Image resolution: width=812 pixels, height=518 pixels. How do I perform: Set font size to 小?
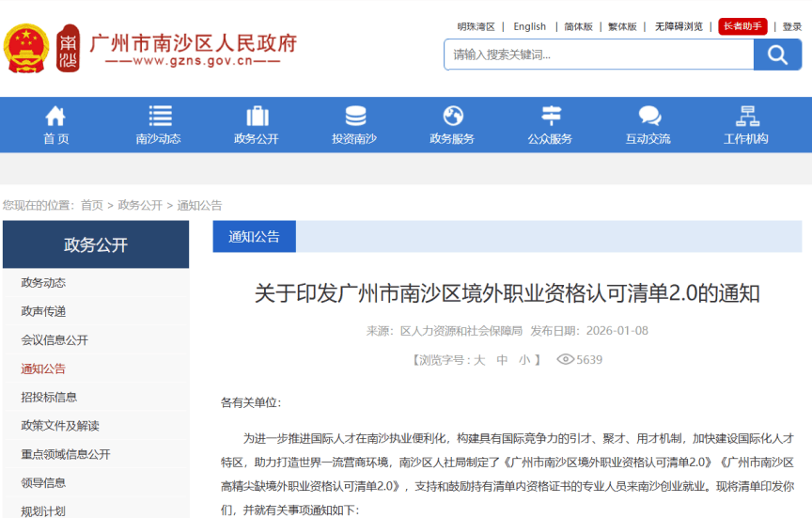524,359
